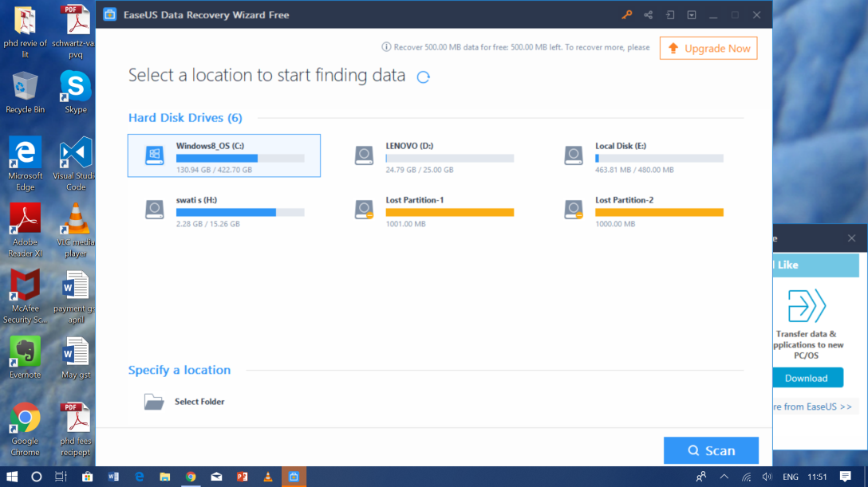The height and width of the screenshot is (487, 868).
Task: Select the Evernote desktop shortcut
Action: [x=25, y=358]
